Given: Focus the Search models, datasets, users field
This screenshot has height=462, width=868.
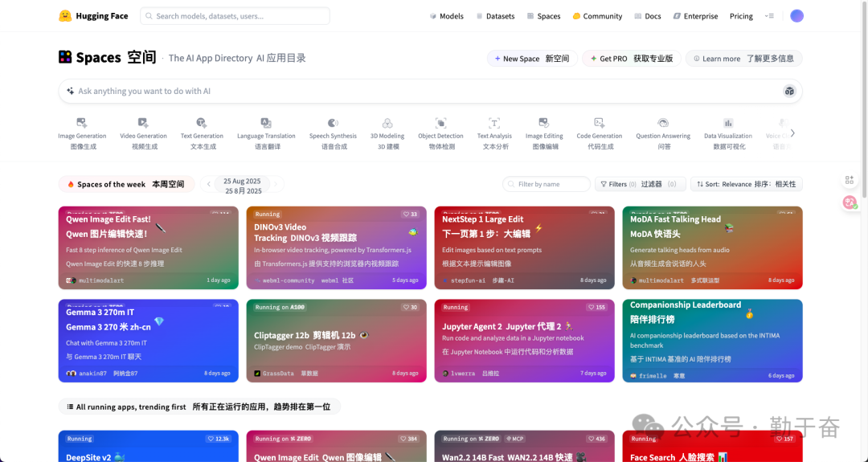Looking at the screenshot, I should [x=235, y=16].
